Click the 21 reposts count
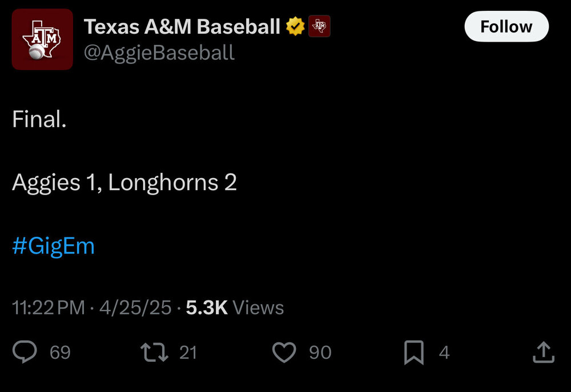The height and width of the screenshot is (392, 571). tap(188, 353)
